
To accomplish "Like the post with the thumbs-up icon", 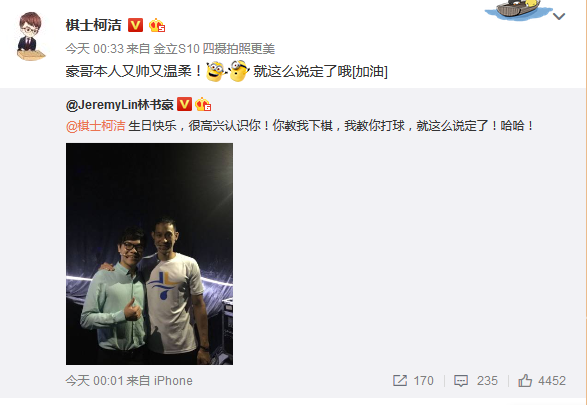I will tap(525, 381).
